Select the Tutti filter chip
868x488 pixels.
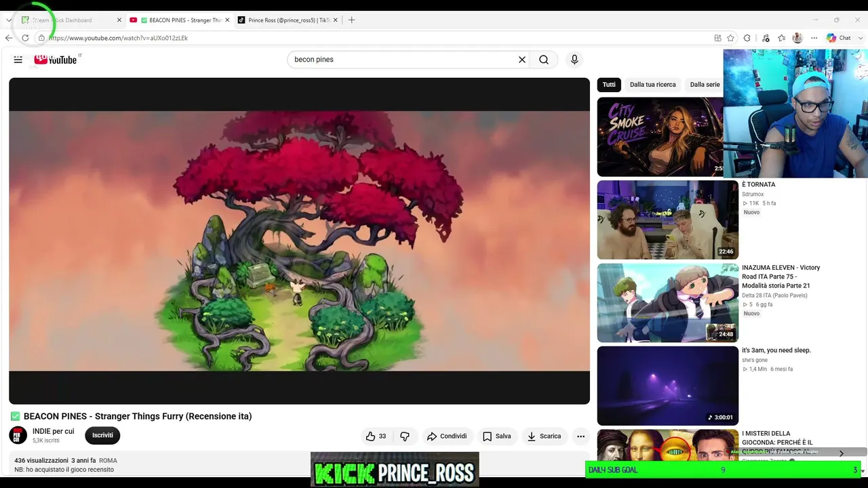tap(609, 85)
